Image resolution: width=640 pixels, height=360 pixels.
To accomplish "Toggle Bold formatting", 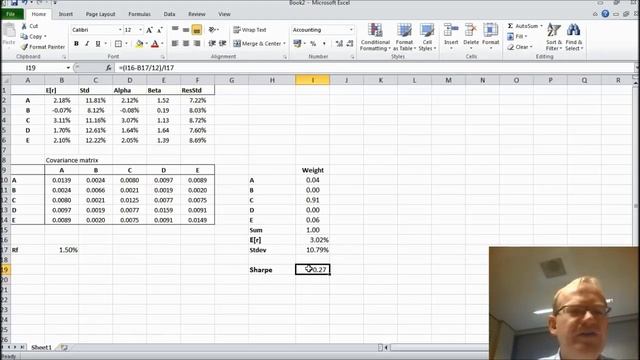I will coord(76,44).
